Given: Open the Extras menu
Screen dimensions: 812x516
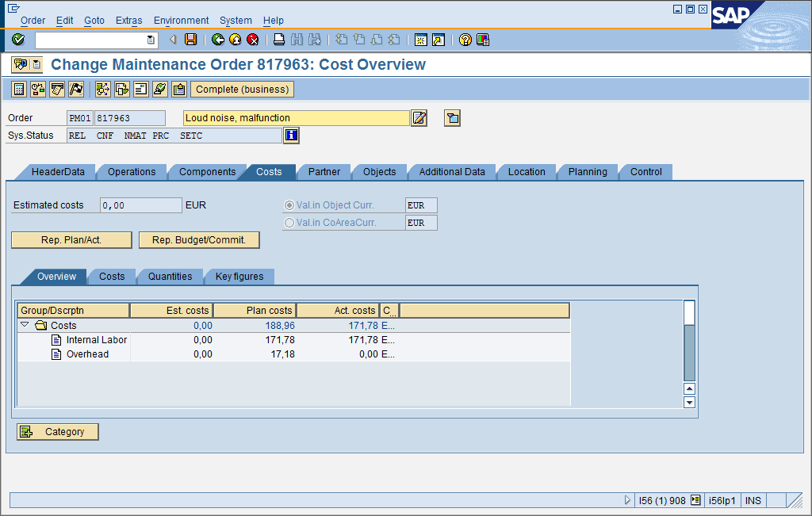Looking at the screenshot, I should click(x=129, y=21).
